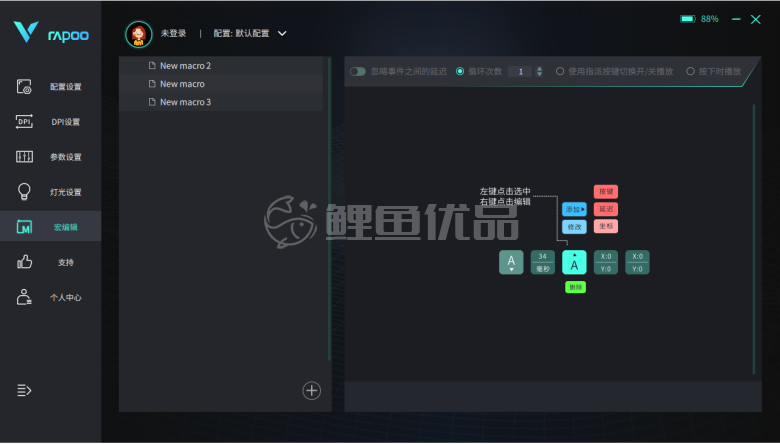Select the New macro 2 entry
The image size is (780, 444).
click(221, 66)
